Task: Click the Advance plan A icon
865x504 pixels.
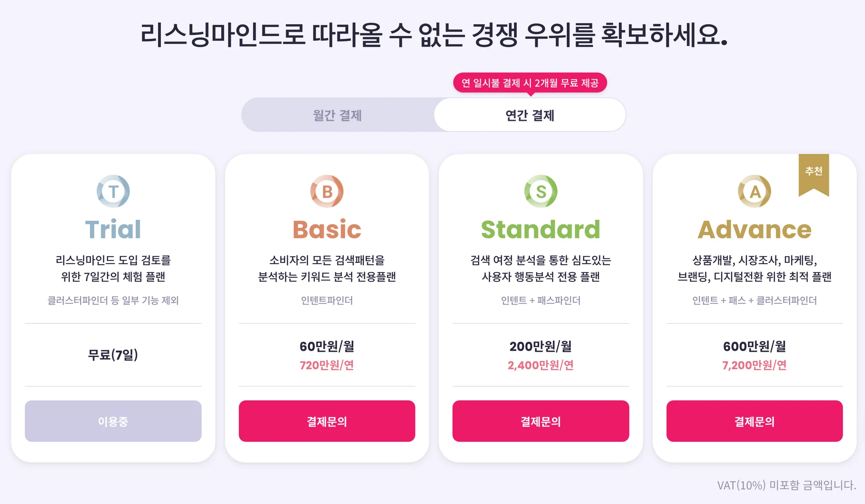Action: (754, 191)
